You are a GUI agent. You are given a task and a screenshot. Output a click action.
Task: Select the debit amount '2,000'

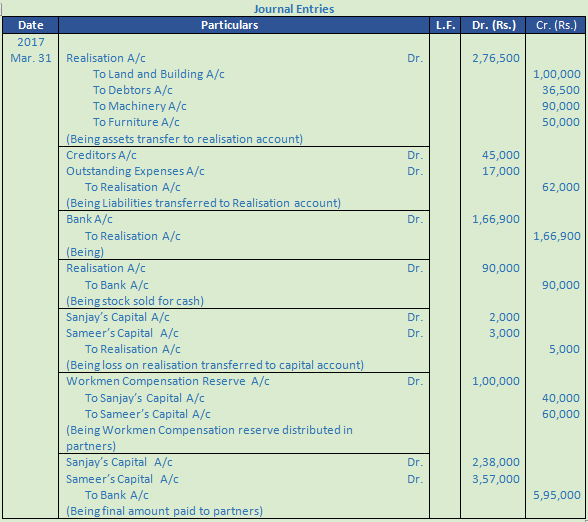(x=504, y=317)
